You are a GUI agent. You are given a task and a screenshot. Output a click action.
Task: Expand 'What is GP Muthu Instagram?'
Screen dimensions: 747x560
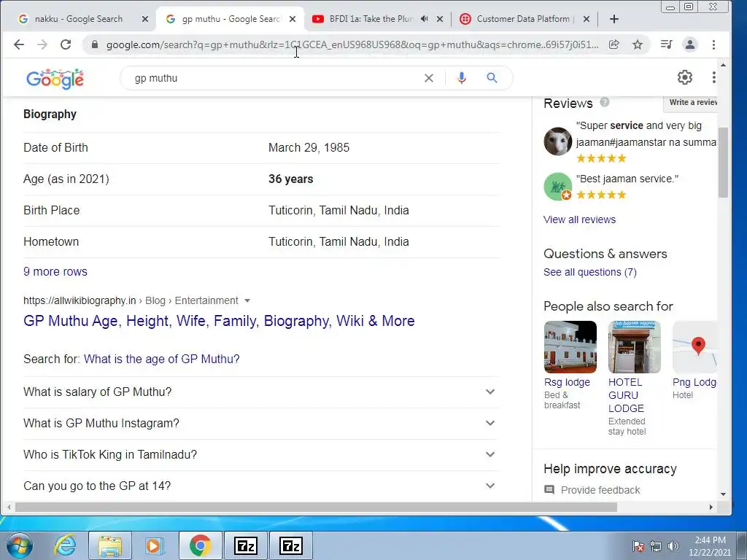pyautogui.click(x=261, y=424)
